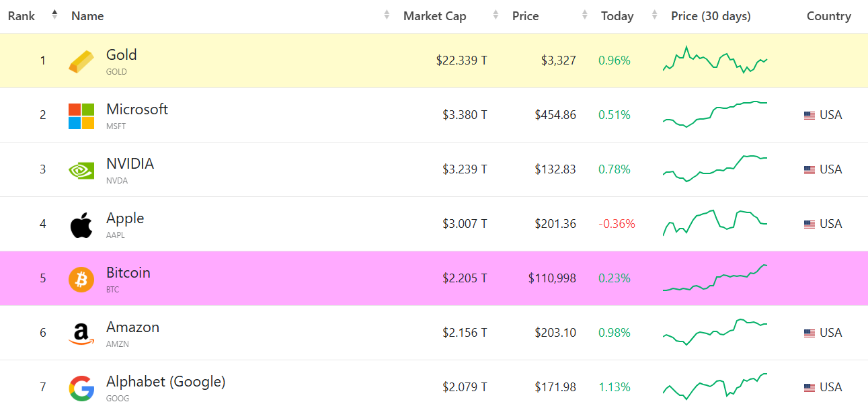
Task: Click Bitcoin's 30-day price chart
Action: tap(715, 278)
